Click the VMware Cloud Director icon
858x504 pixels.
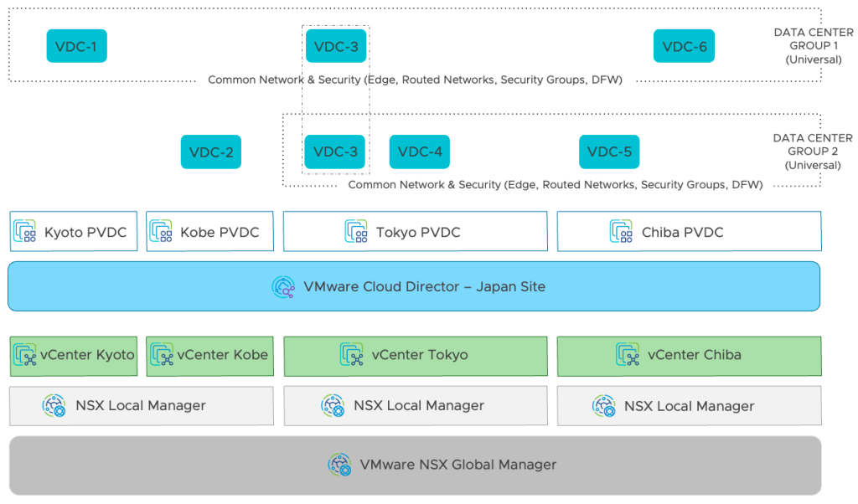point(283,287)
